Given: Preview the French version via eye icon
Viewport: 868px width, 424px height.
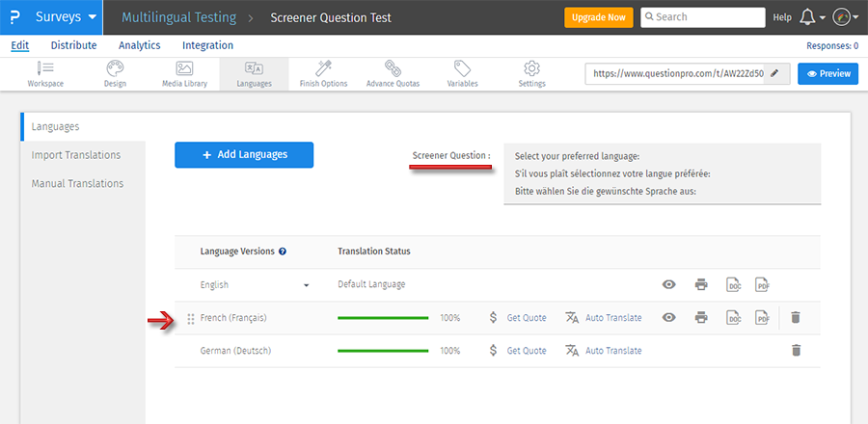Looking at the screenshot, I should (668, 318).
